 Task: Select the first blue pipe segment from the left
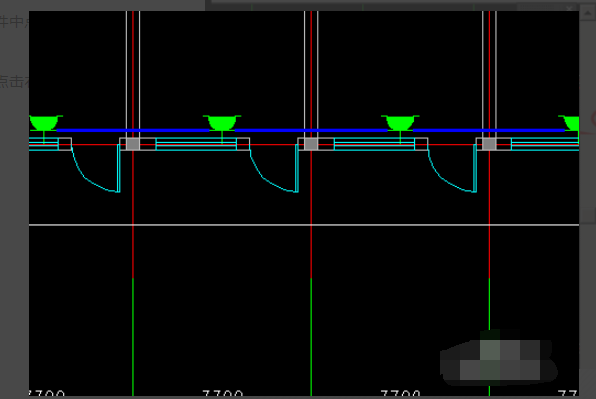[133, 130]
